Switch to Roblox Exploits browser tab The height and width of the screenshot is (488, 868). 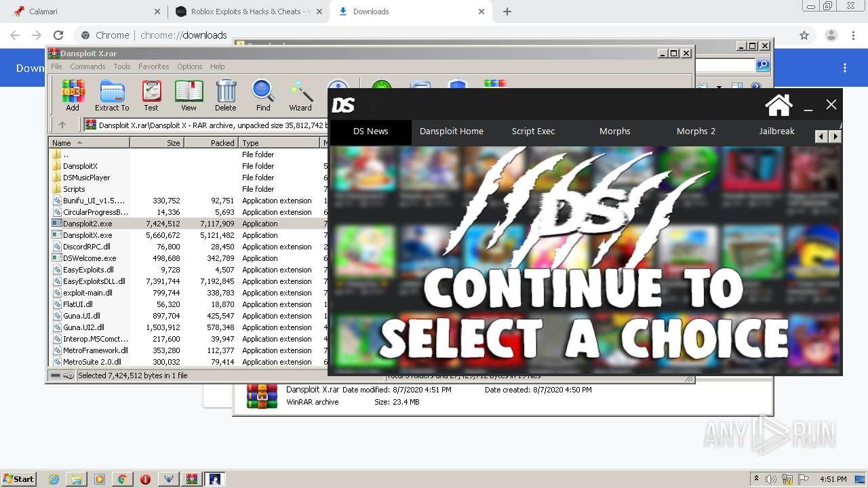[248, 12]
